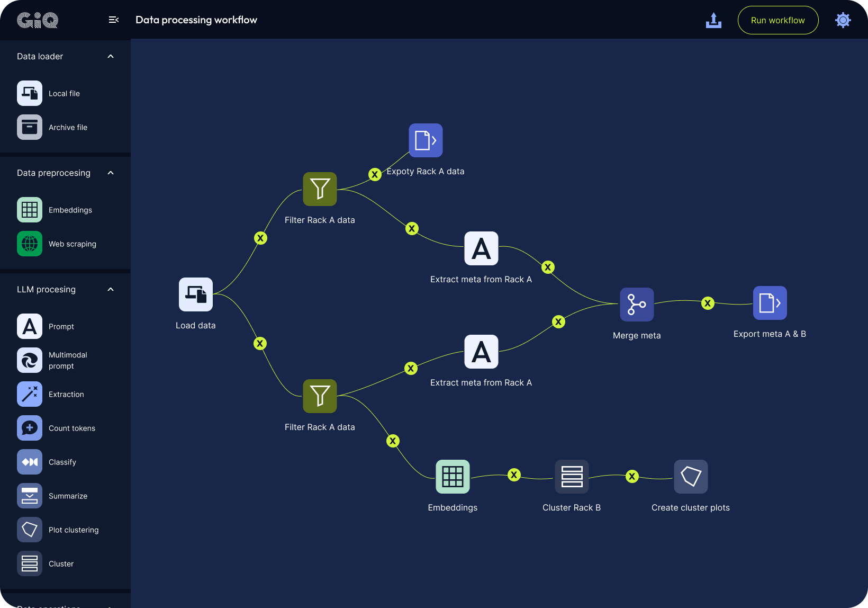Click the Multimodal prompt label
The height and width of the screenshot is (608, 868).
(68, 360)
